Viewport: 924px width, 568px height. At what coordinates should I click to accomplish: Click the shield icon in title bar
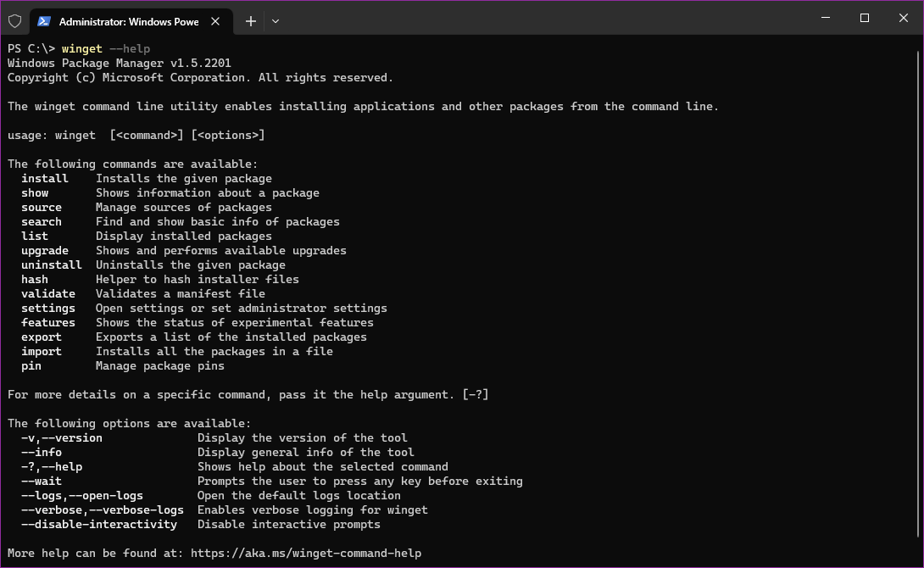14,21
